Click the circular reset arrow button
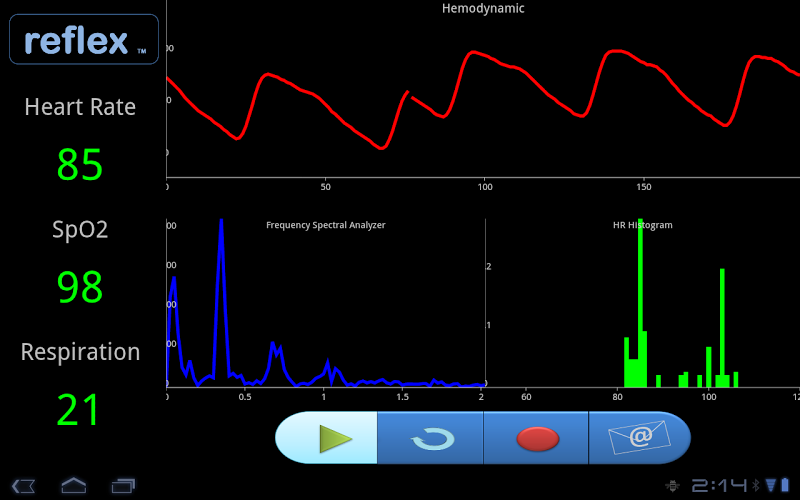The height and width of the screenshot is (500, 800). click(431, 438)
